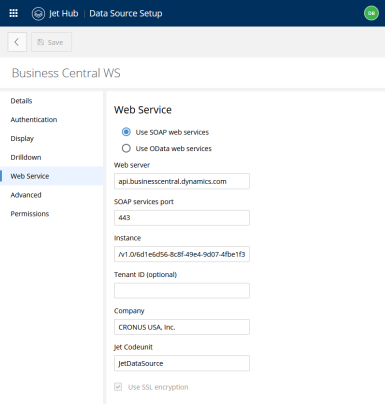Image resolution: width=385 pixels, height=404 pixels.
Task: Click the SOAP services port label
Action: pyautogui.click(x=144, y=202)
